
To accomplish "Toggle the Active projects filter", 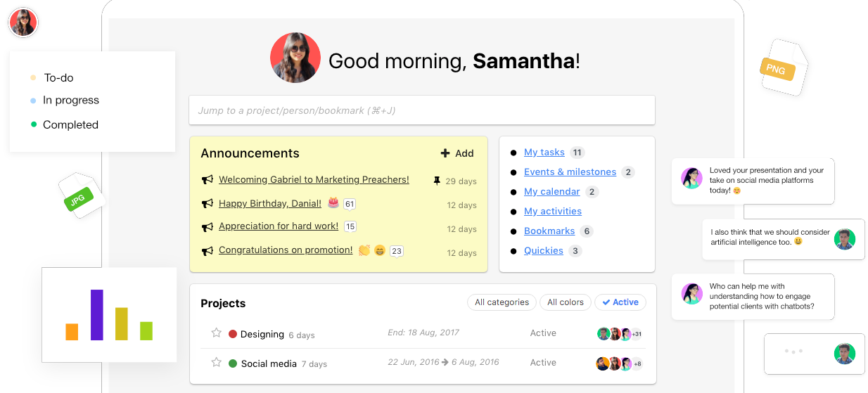I will 620,302.
